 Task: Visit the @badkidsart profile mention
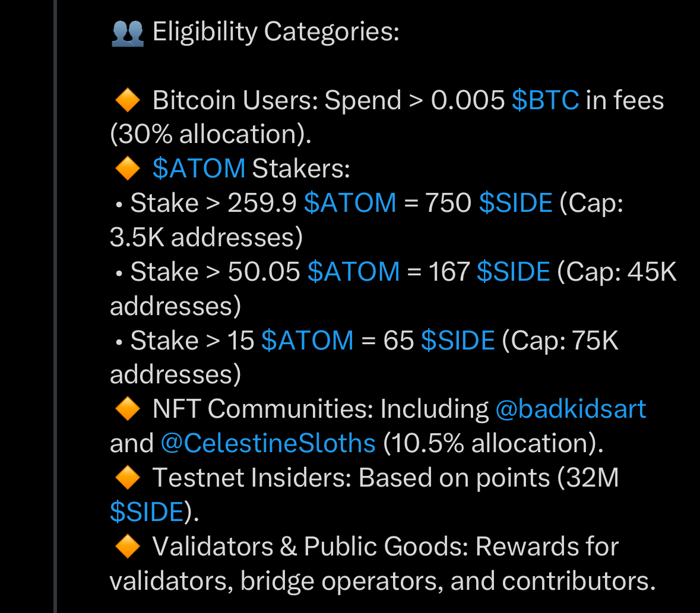570,409
